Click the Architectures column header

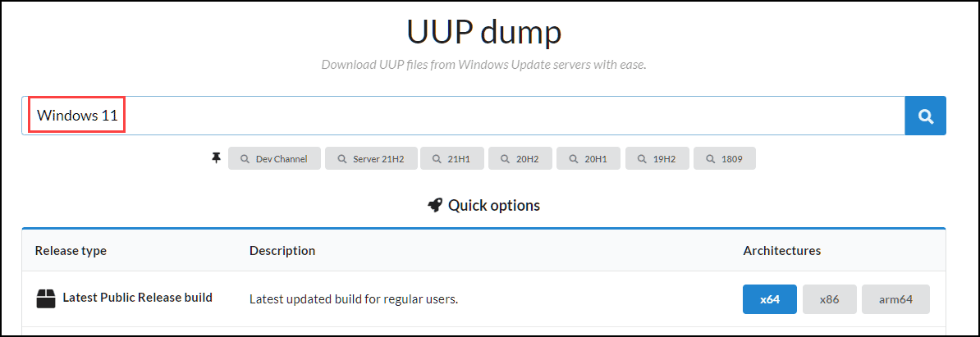pyautogui.click(x=781, y=250)
